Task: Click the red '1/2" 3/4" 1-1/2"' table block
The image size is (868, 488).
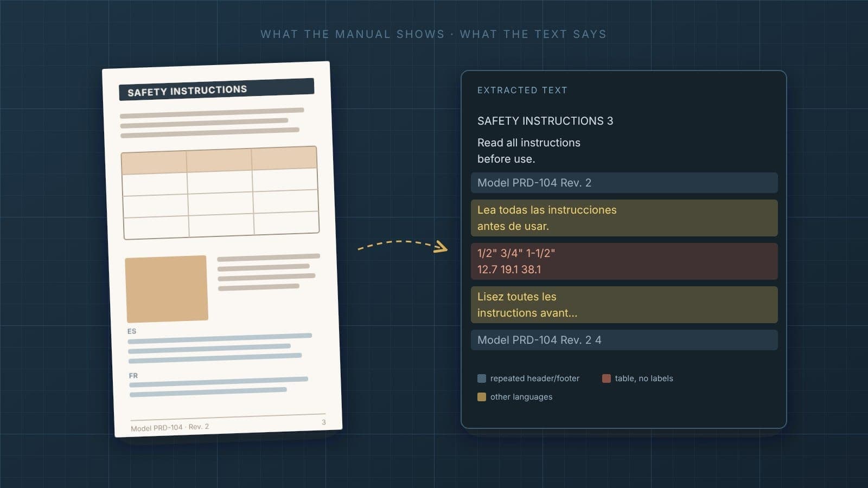Action: pyautogui.click(x=624, y=261)
